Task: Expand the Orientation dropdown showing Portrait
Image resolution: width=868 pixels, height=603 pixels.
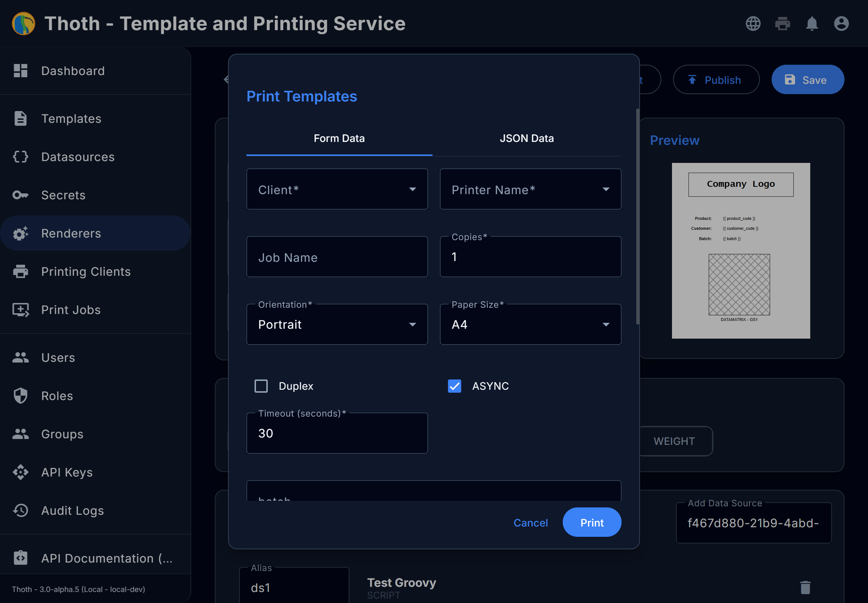Action: 337,324
